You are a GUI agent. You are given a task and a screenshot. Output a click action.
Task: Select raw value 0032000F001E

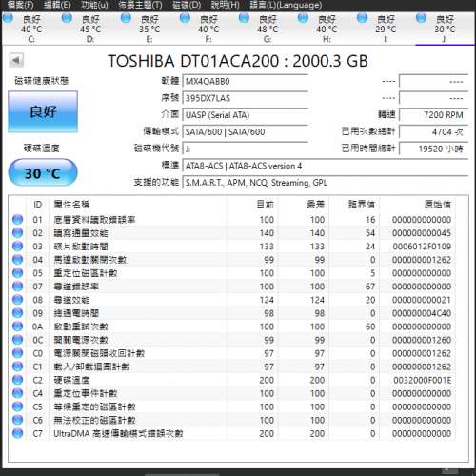click(423, 380)
